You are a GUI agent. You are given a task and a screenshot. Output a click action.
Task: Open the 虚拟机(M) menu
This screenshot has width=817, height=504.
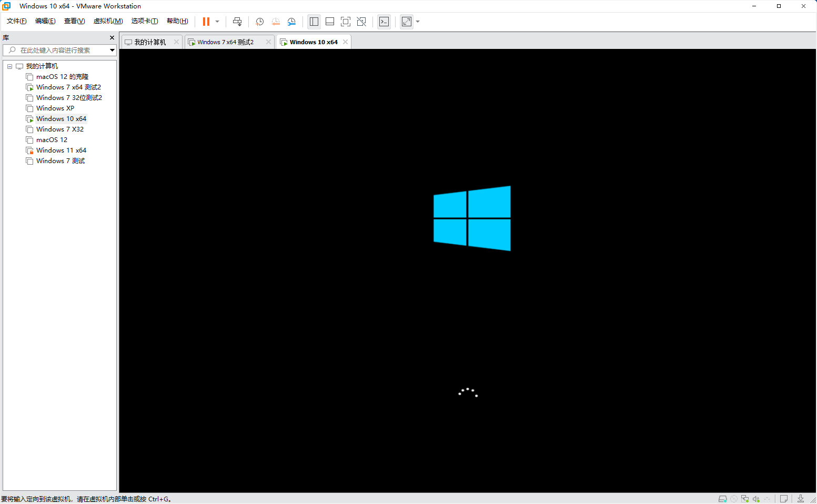tap(108, 21)
